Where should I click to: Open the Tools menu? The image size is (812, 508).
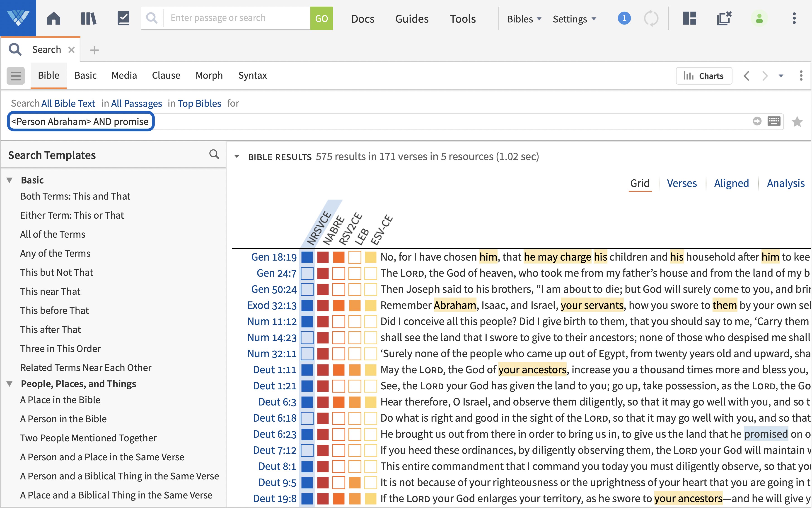click(463, 19)
